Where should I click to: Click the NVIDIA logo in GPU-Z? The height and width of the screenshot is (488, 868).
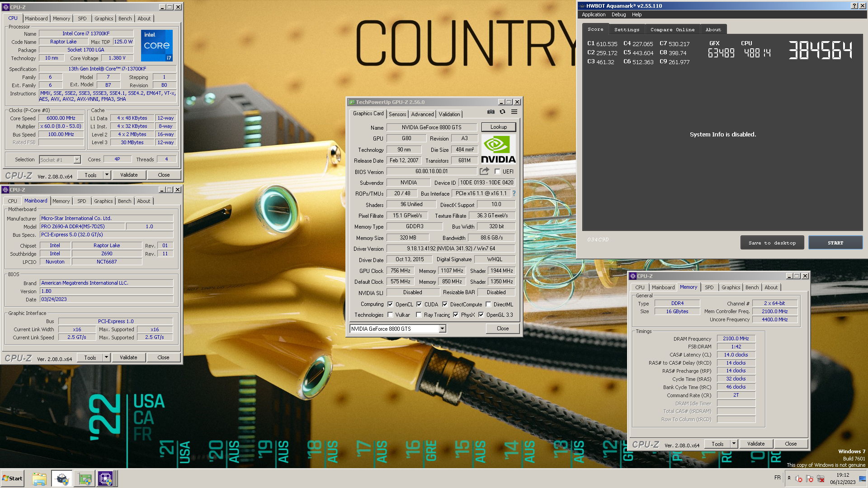click(x=498, y=149)
